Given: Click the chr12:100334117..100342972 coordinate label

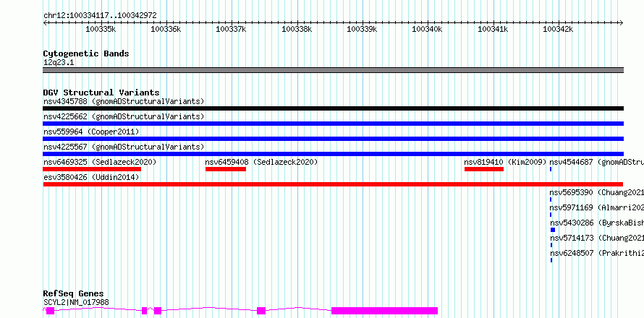Looking at the screenshot, I should pos(100,15).
